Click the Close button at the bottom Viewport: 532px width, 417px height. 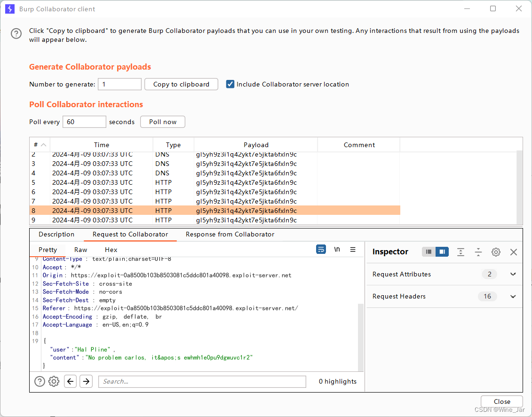(x=502, y=401)
